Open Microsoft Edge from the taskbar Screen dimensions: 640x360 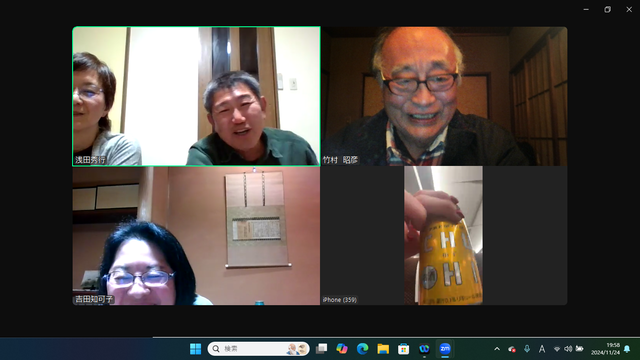pyautogui.click(x=362, y=349)
